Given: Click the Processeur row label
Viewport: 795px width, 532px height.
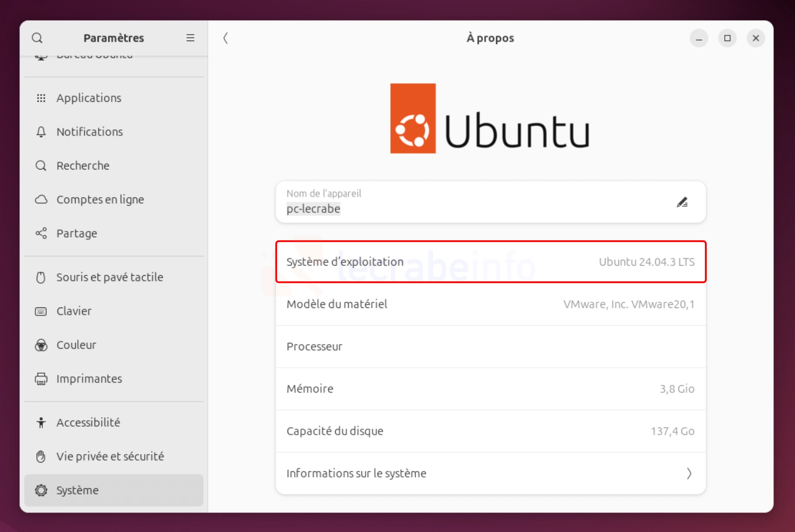Looking at the screenshot, I should (x=314, y=346).
